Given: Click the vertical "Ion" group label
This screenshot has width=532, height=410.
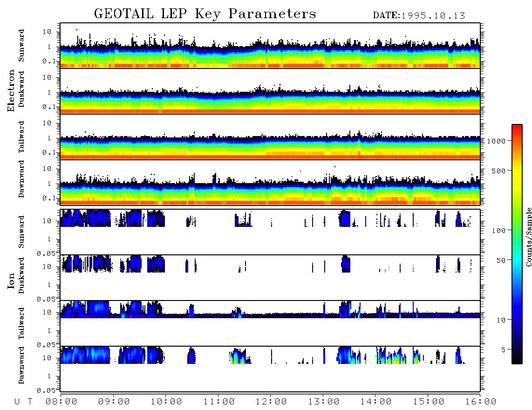Looking at the screenshot, I should click(x=11, y=280).
